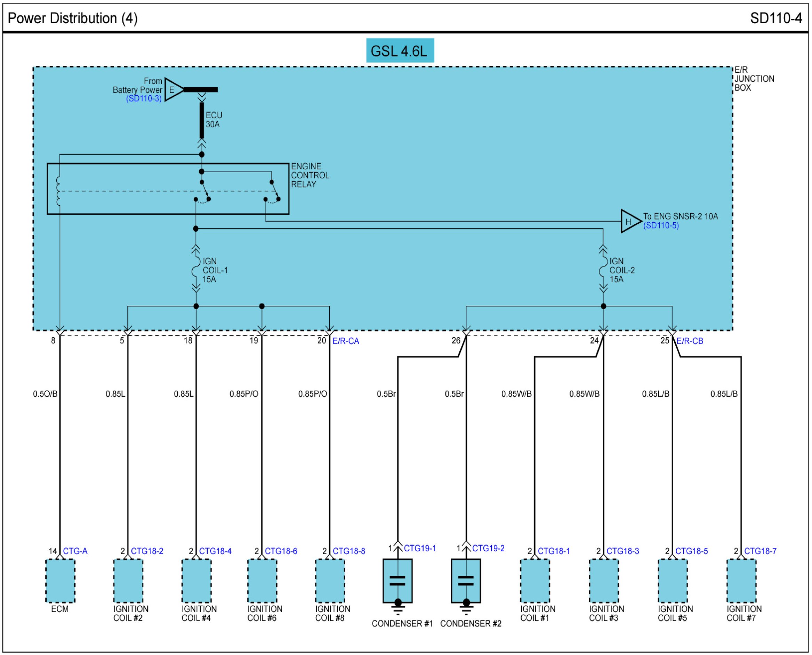
Task: Click the SD110-5 ENG SNSR-2 link
Action: tap(661, 226)
